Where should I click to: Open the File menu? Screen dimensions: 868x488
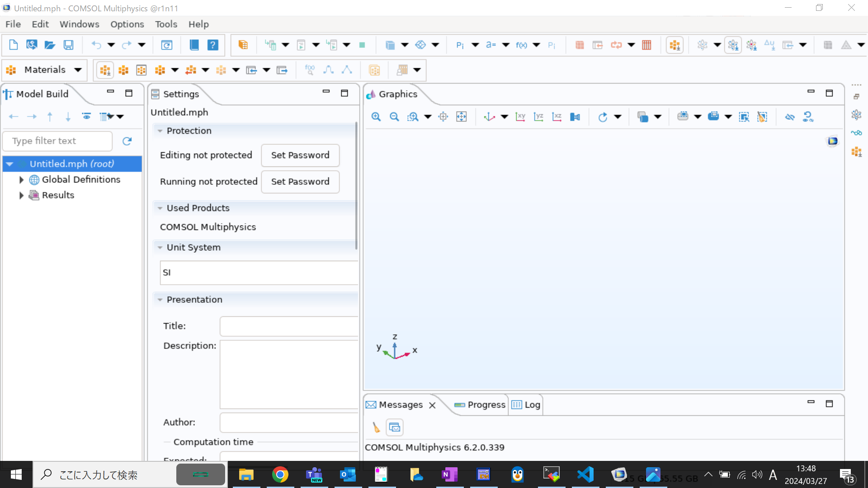(x=13, y=24)
